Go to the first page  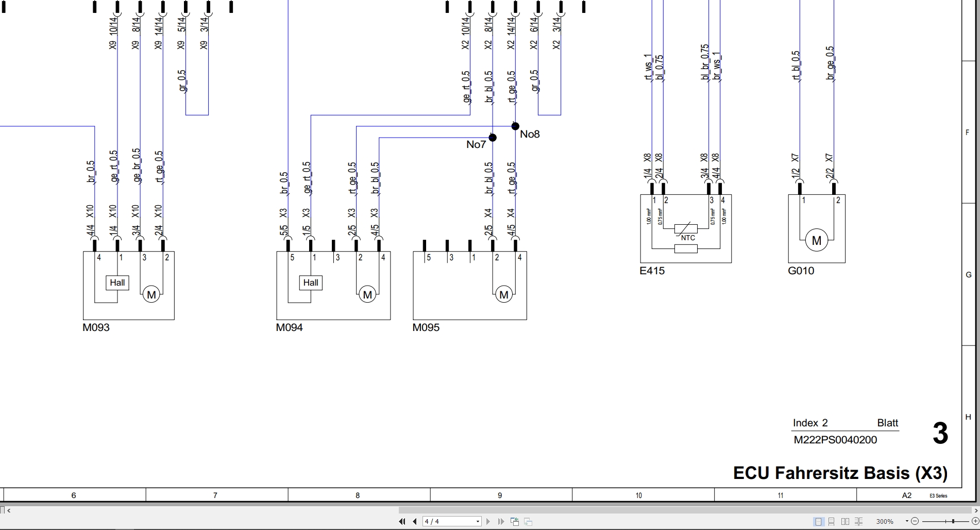[x=402, y=522]
